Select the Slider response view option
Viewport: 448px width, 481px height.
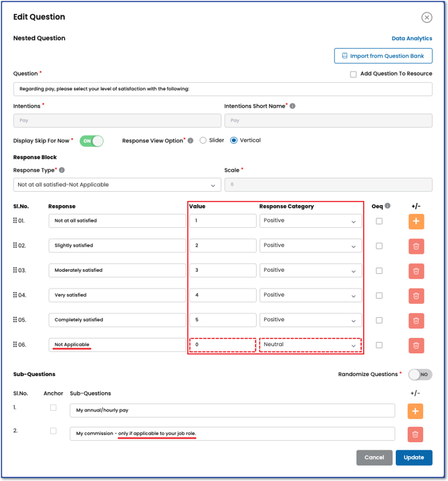click(x=203, y=141)
